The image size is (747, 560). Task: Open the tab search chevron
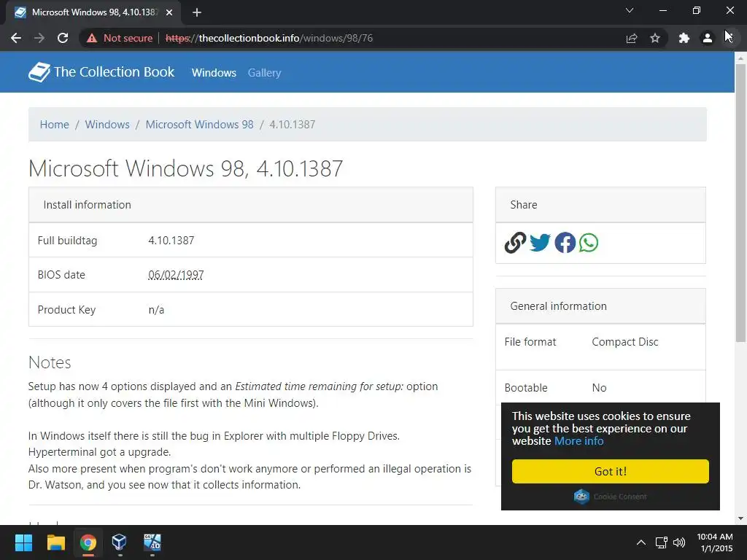point(630,10)
